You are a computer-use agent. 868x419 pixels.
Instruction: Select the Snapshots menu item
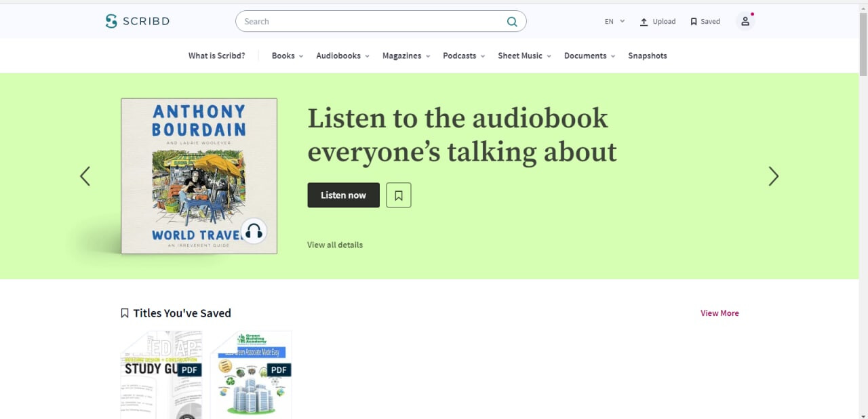tap(647, 56)
